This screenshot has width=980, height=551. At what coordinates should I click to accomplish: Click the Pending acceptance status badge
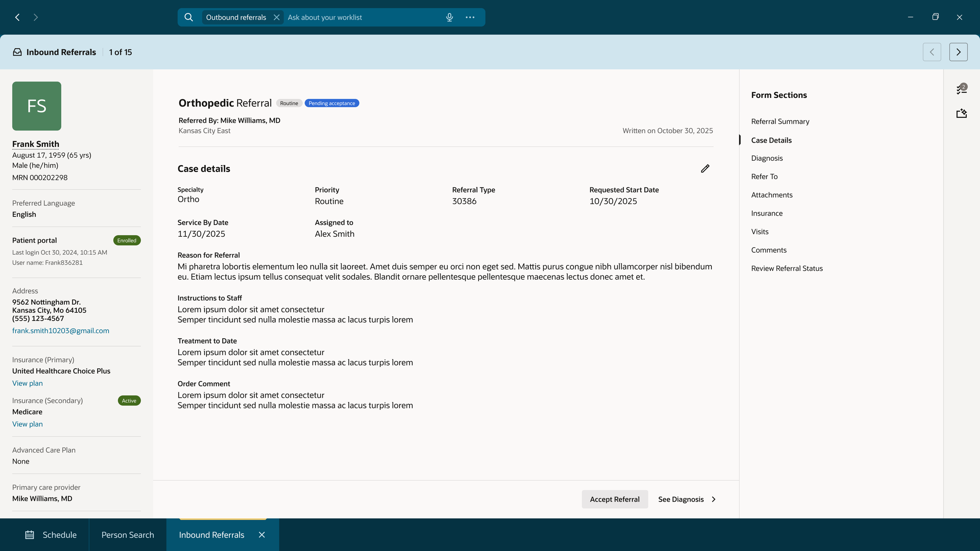tap(332, 103)
